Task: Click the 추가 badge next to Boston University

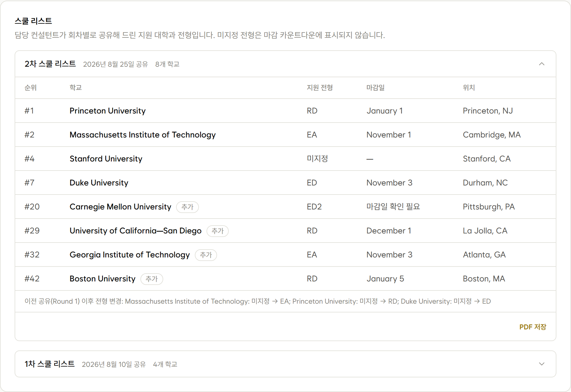Action: point(152,279)
